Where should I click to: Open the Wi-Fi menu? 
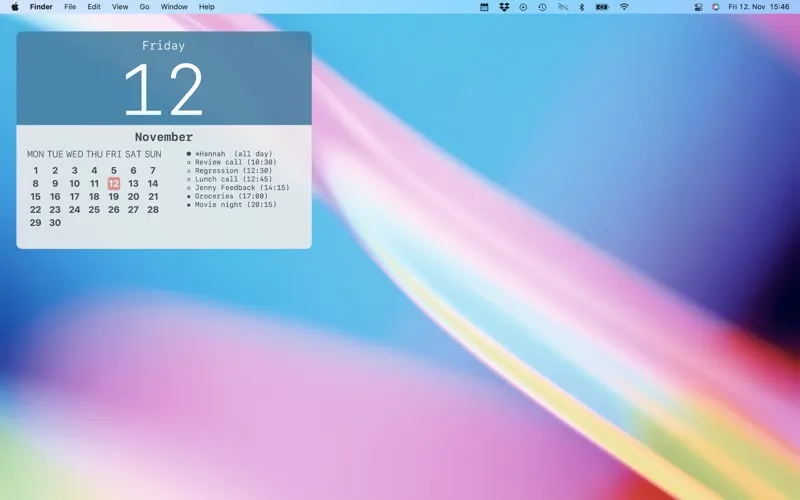(624, 7)
